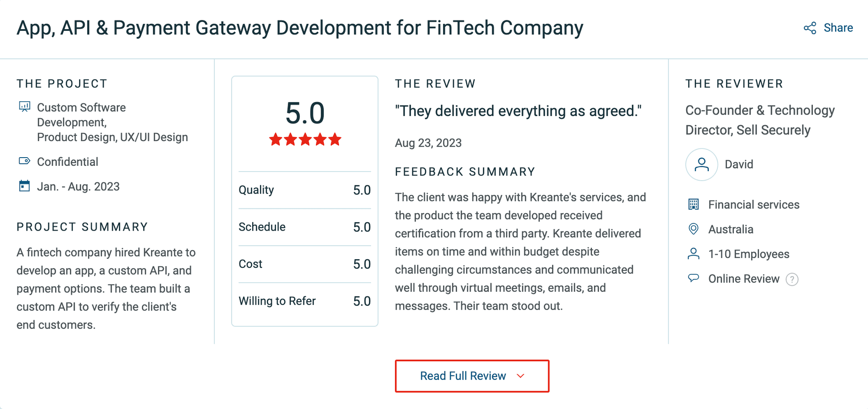Click the Share link text
The image size is (868, 409).
(x=838, y=28)
